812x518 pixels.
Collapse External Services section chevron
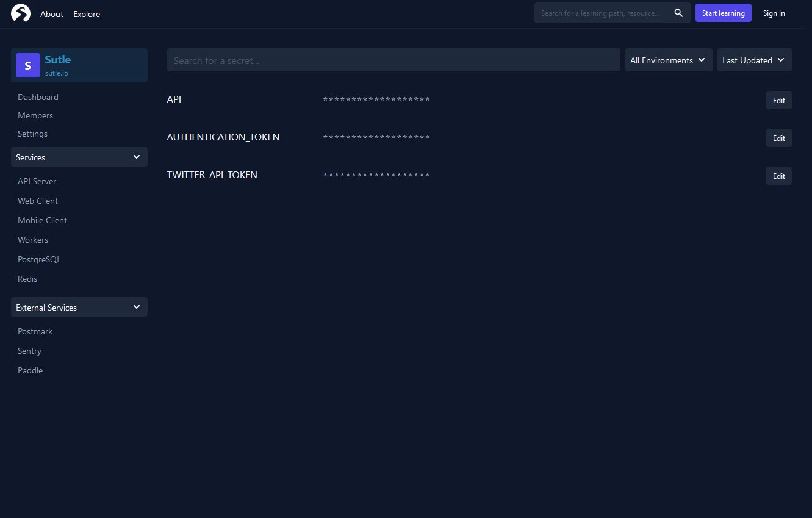(137, 307)
